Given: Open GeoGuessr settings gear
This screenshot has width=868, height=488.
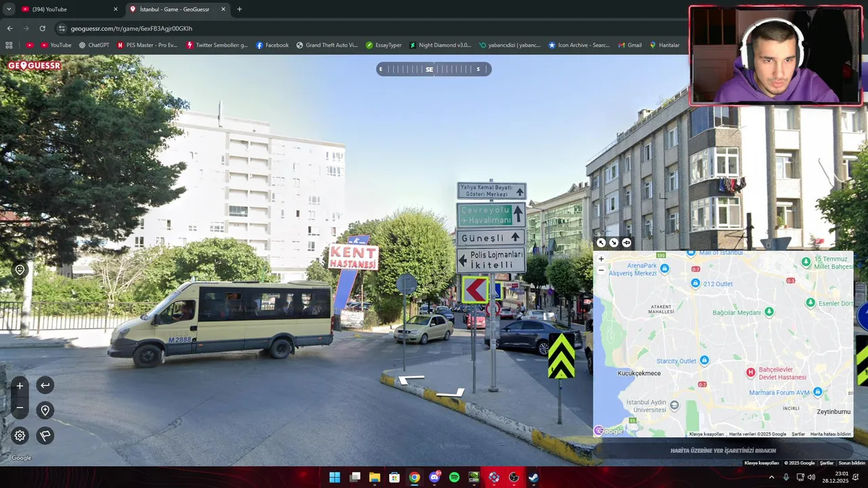Looking at the screenshot, I should [x=20, y=436].
